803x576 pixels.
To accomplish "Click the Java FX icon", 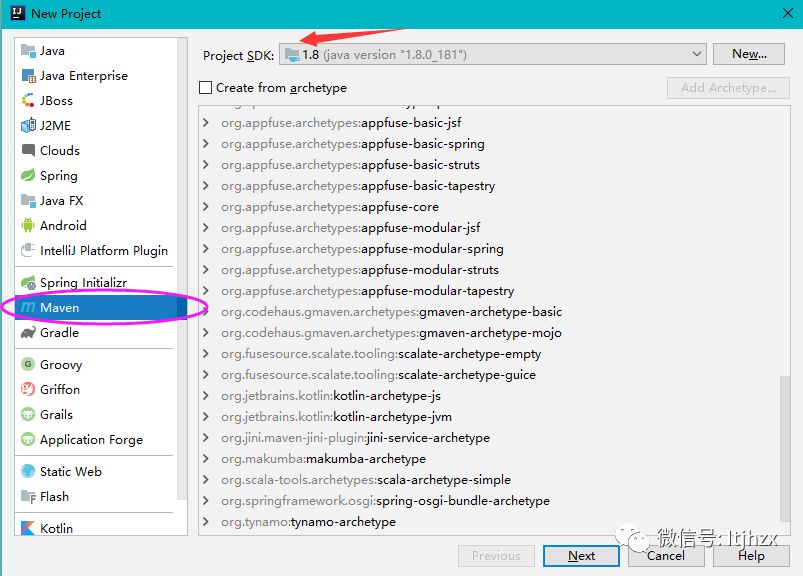I will coord(28,200).
